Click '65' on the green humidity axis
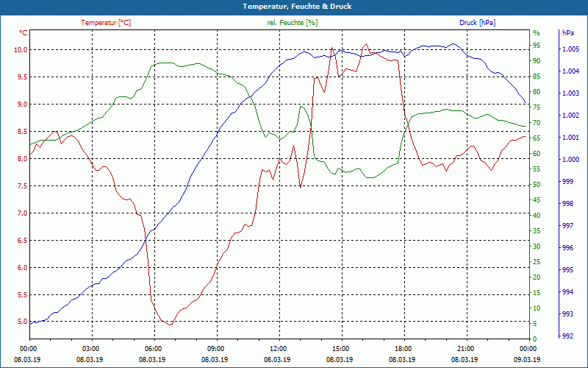 (x=537, y=138)
